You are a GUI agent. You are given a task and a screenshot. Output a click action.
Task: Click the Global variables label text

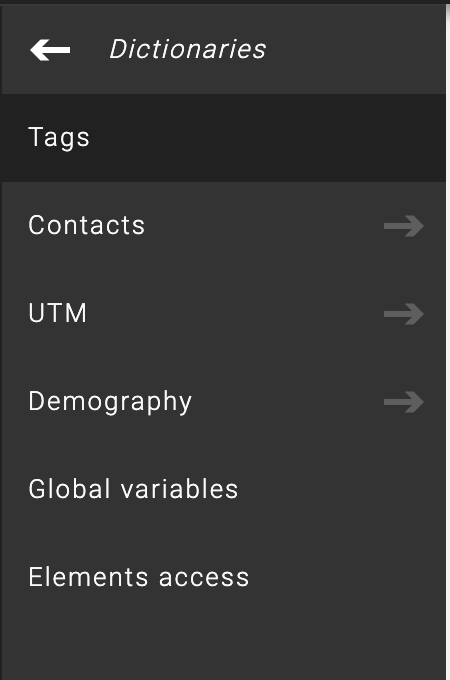pyautogui.click(x=133, y=489)
